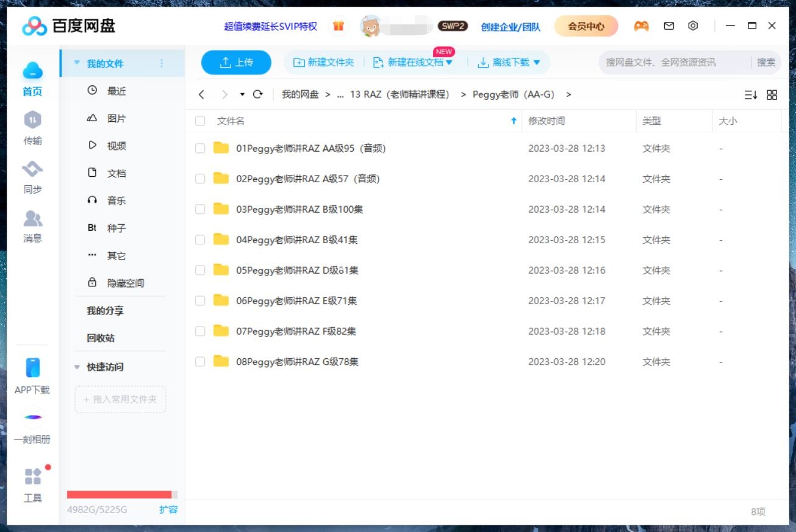Tick the checkbox beside 08Peggy老师讲RAZ G级78集
796x532 pixels.
click(199, 361)
